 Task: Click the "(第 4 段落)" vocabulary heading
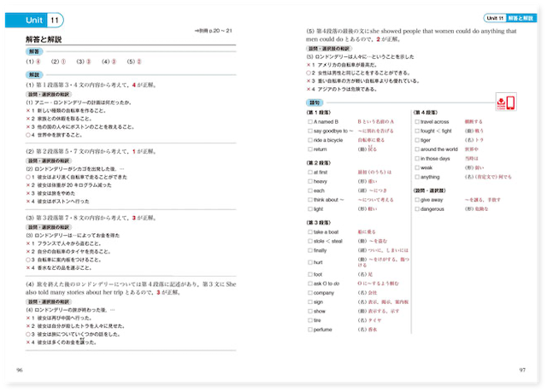(x=426, y=113)
